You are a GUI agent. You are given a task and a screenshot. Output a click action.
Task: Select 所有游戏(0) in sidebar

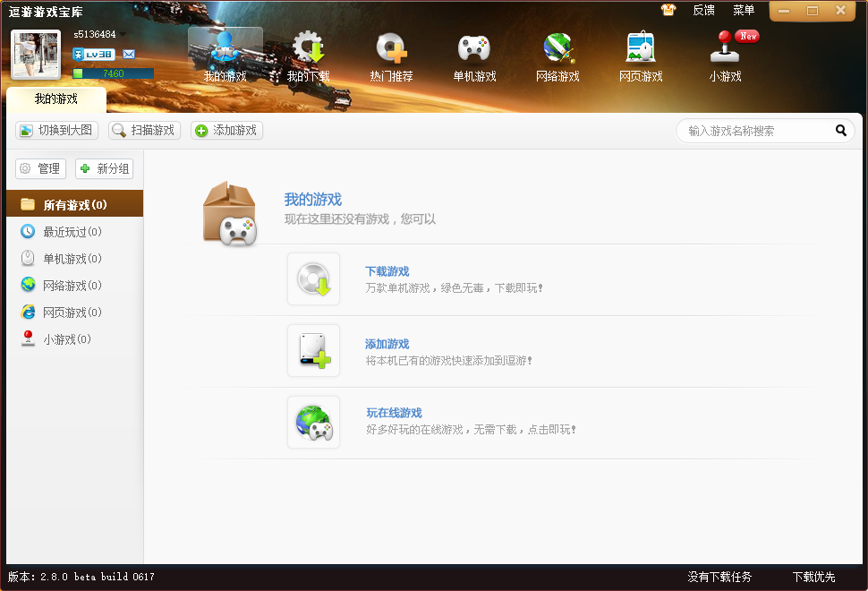pyautogui.click(x=75, y=204)
